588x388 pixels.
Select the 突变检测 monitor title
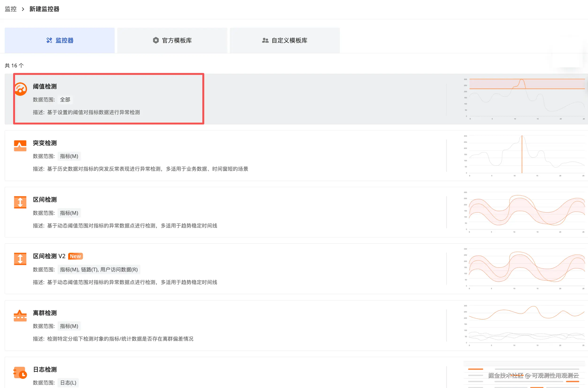45,143
